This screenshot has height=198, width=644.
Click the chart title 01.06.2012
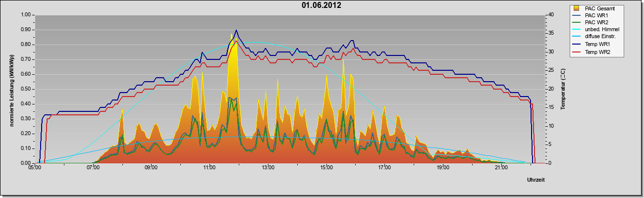pos(321,5)
